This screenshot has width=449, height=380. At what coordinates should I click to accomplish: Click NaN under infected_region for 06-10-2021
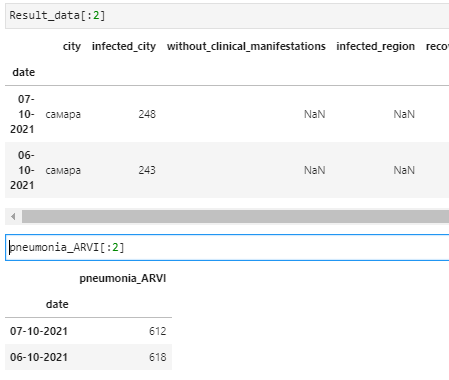404,170
